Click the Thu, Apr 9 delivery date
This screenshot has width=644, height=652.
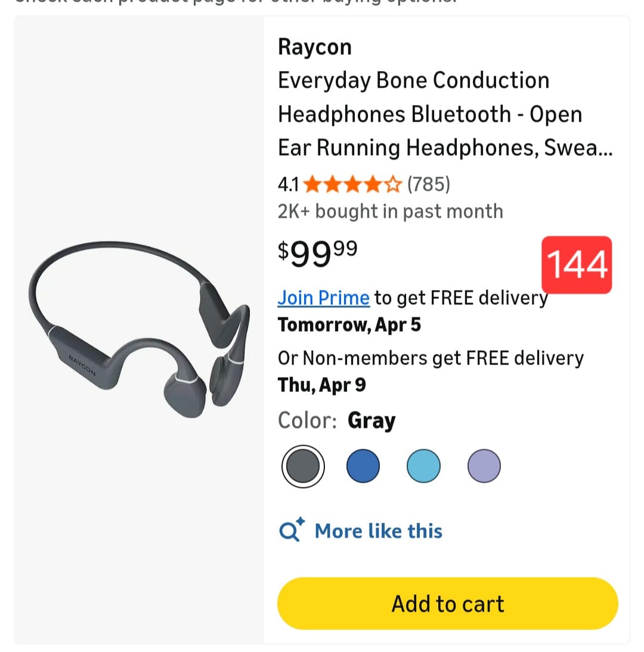coord(322,385)
